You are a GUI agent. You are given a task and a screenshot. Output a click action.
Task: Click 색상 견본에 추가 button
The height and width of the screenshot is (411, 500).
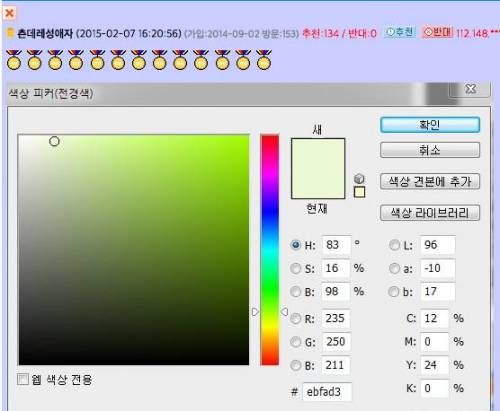point(430,182)
